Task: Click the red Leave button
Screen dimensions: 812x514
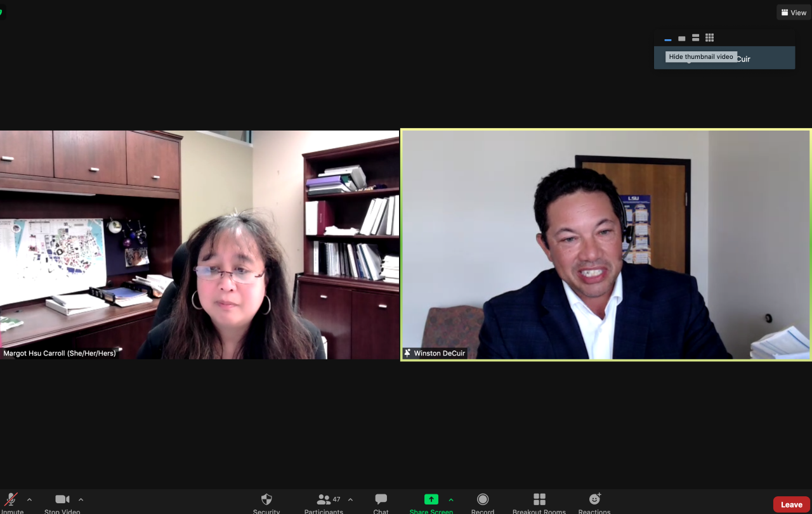Action: tap(791, 504)
